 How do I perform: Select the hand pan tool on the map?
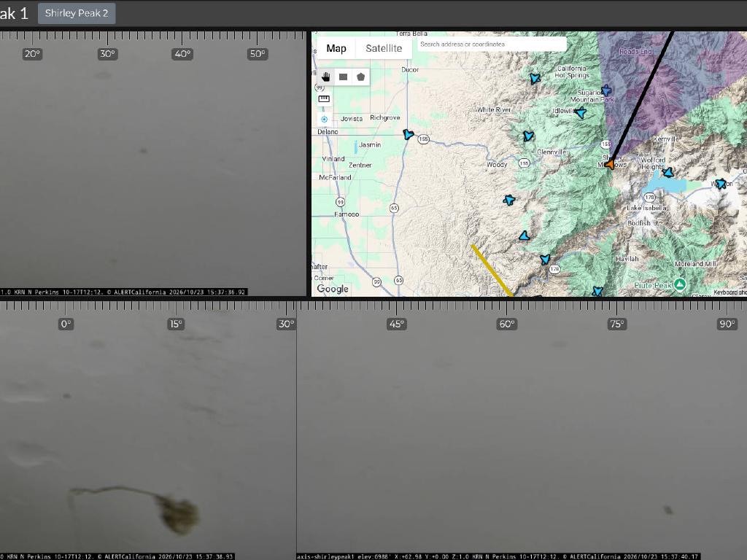pyautogui.click(x=326, y=77)
